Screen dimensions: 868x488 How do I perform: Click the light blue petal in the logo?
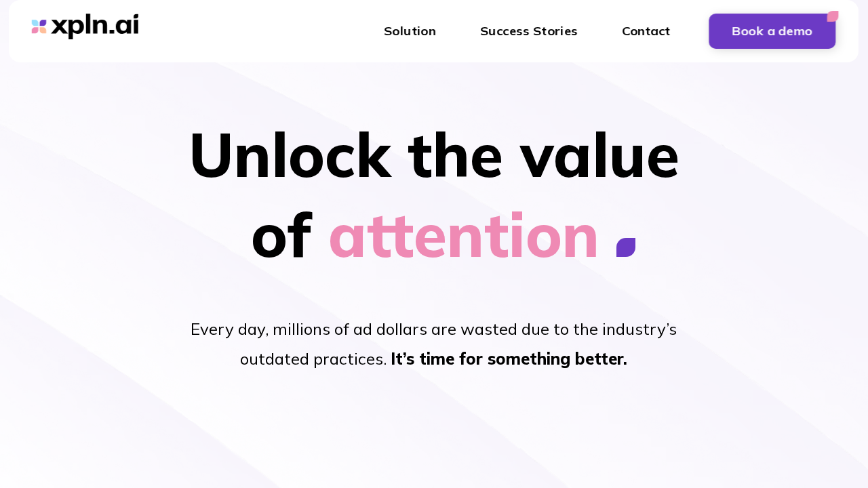[35, 23]
